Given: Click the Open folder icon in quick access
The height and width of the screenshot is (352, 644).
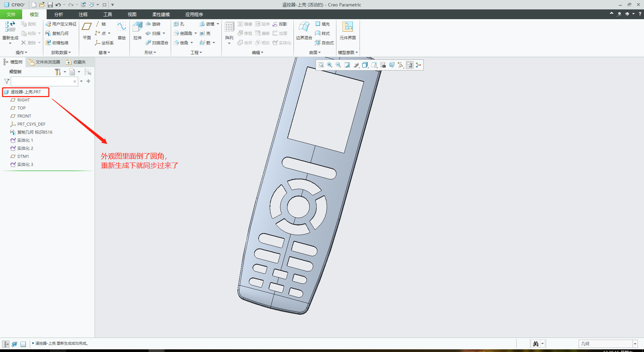Looking at the screenshot, I should tap(42, 5).
